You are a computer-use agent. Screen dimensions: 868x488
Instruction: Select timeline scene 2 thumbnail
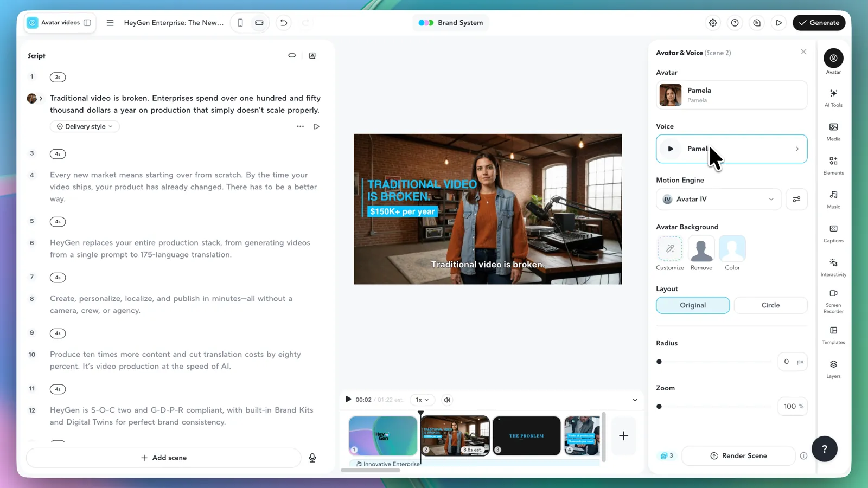coord(455,436)
